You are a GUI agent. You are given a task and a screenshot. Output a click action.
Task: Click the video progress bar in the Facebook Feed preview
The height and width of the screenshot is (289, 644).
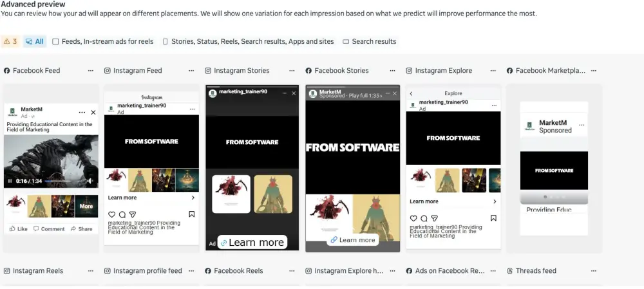pyautogui.click(x=64, y=181)
